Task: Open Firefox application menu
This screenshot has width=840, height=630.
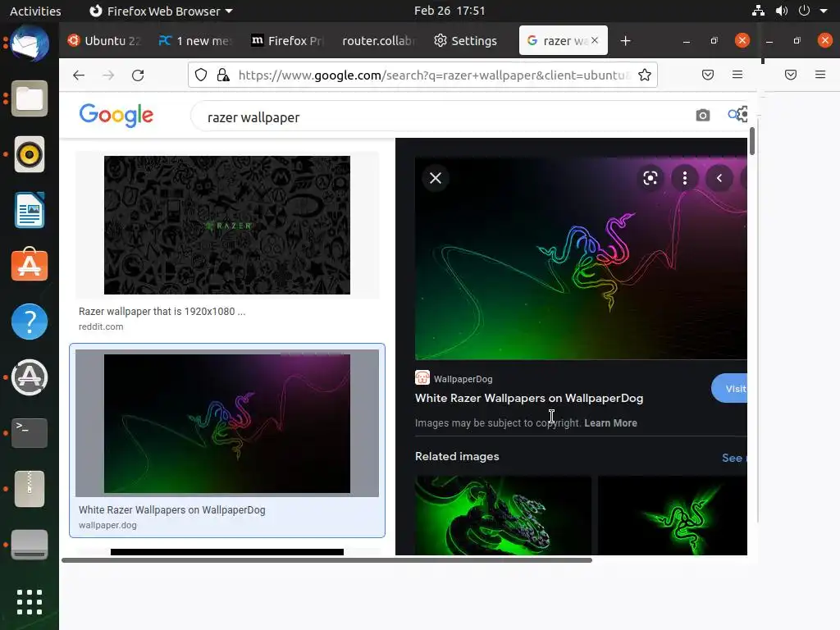Action: [x=737, y=75]
